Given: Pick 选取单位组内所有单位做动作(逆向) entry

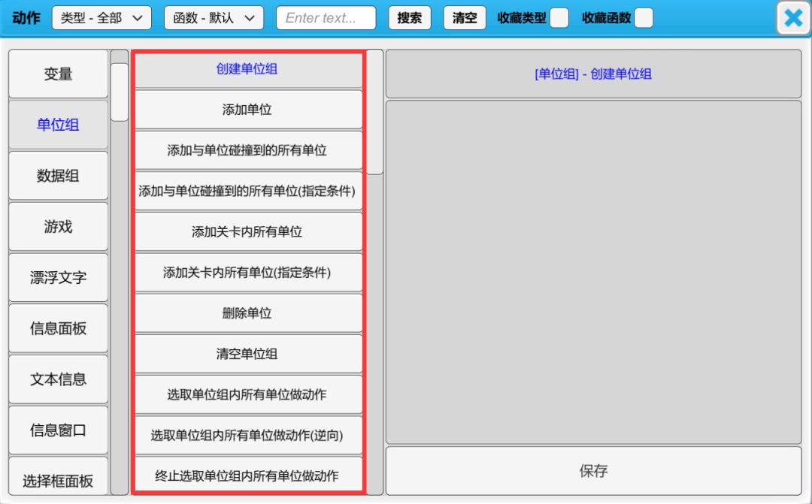Looking at the screenshot, I should click(x=247, y=435).
